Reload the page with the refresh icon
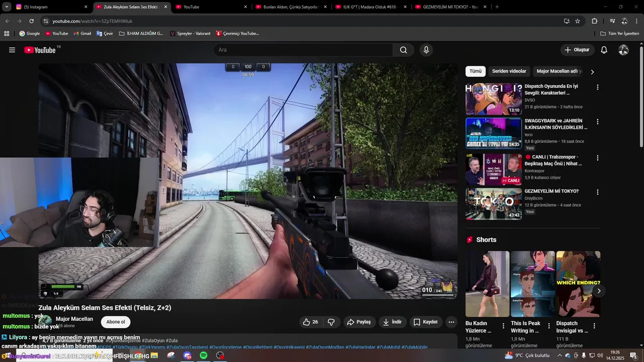This screenshot has width=644, height=362. point(32,21)
